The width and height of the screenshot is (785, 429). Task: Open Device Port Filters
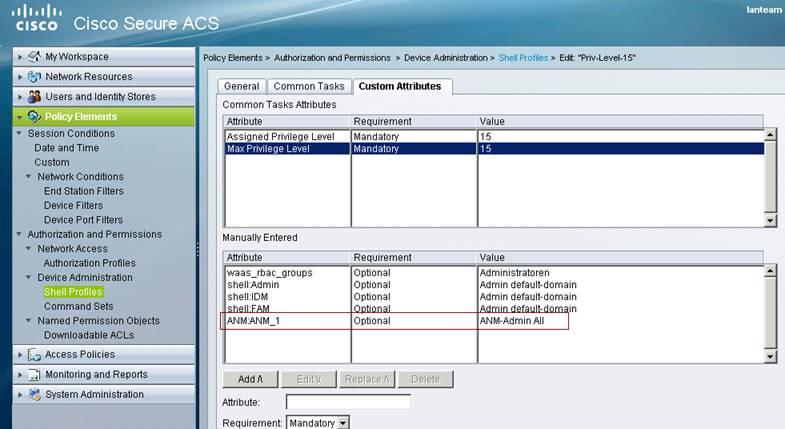83,220
